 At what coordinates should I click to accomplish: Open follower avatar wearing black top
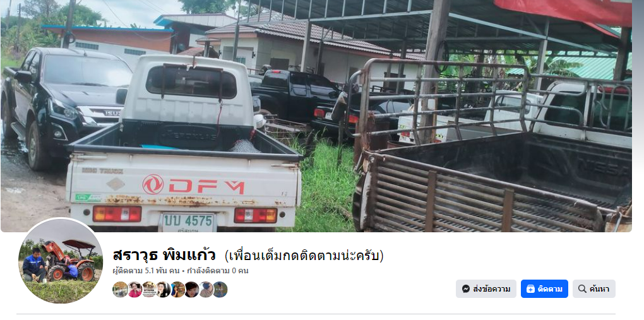click(x=164, y=290)
